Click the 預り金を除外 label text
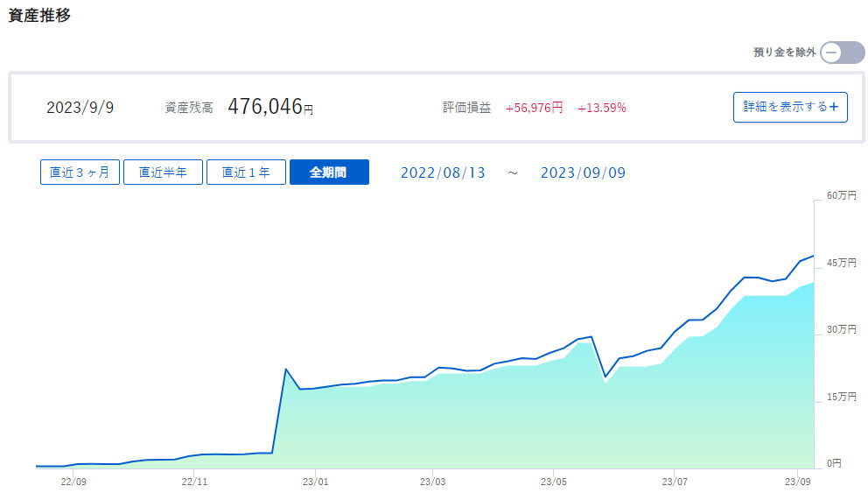The image size is (868, 500). [784, 53]
